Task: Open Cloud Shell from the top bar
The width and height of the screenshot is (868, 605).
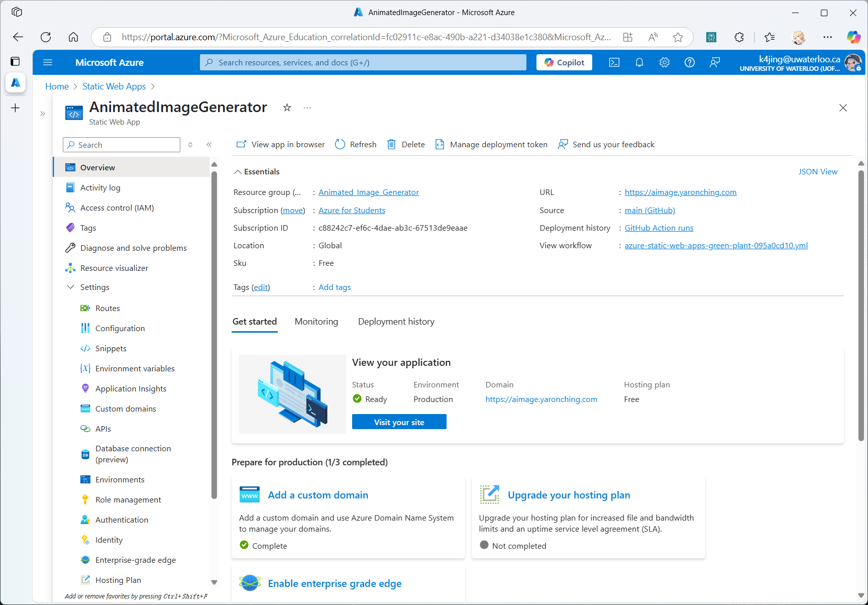Action: 614,62
